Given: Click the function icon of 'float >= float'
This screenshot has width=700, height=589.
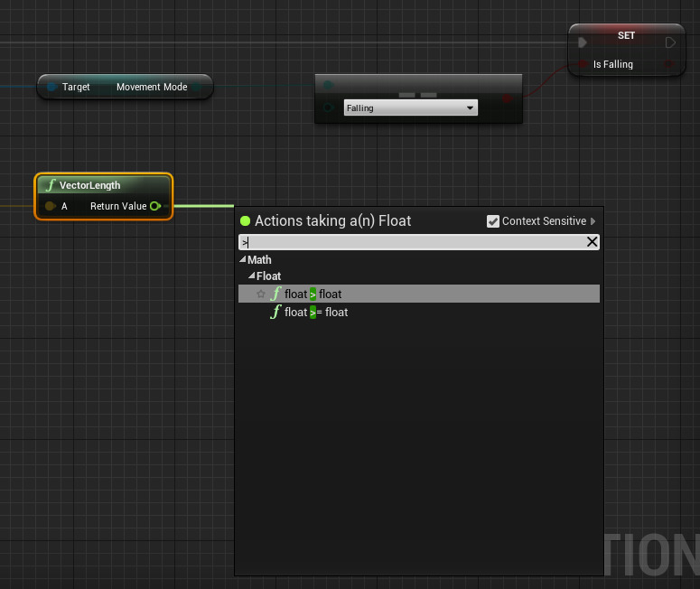Looking at the screenshot, I should 275,312.
